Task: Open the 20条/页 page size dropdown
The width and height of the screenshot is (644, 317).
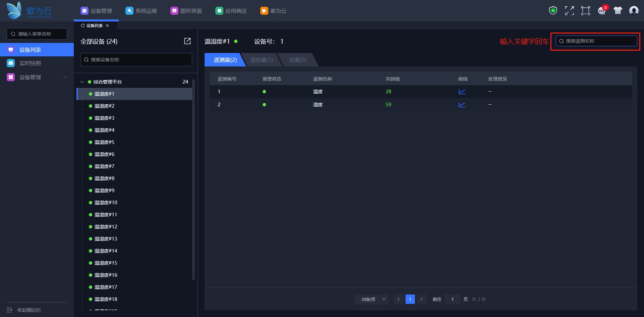Action: [371, 299]
